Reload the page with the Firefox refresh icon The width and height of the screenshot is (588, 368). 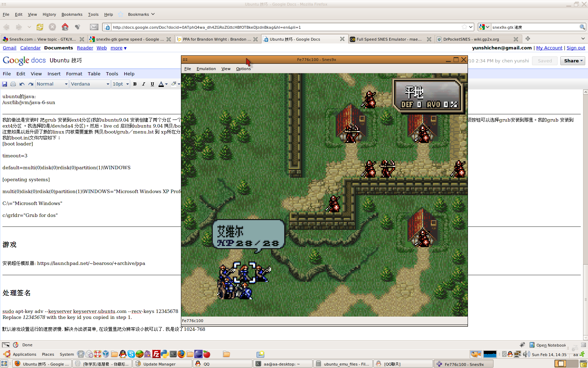(x=40, y=27)
